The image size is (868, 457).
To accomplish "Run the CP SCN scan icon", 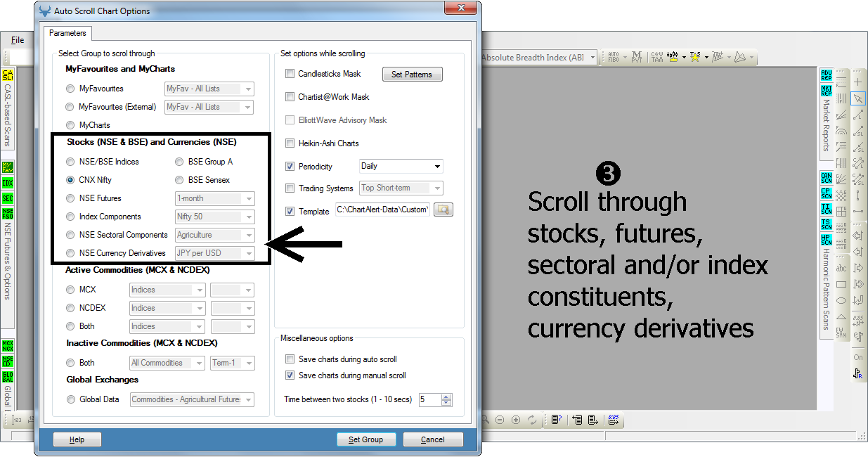I will click(x=827, y=194).
